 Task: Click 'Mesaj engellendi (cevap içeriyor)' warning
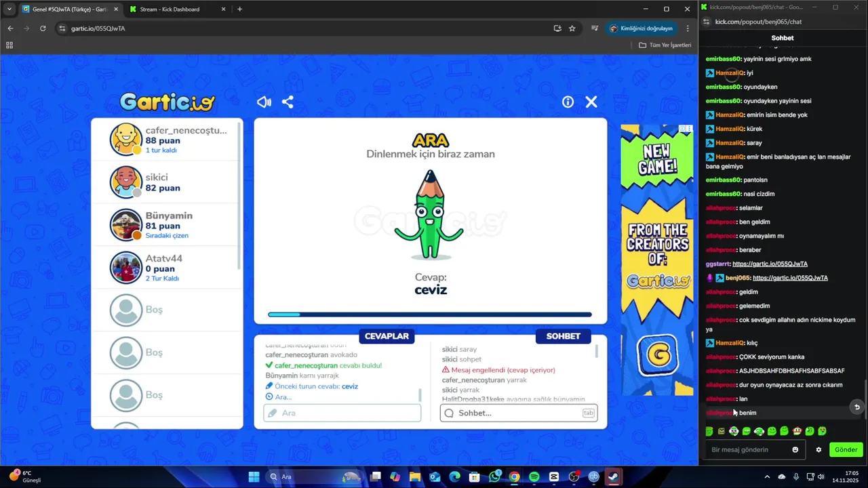pos(498,370)
